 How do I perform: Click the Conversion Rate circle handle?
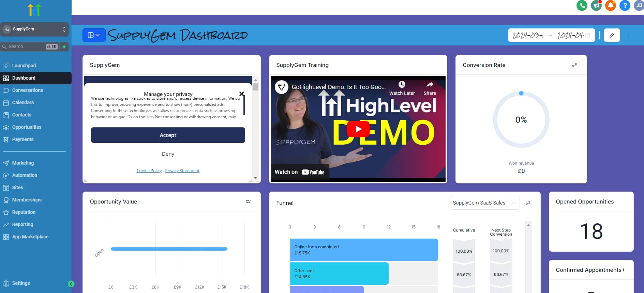(521, 93)
